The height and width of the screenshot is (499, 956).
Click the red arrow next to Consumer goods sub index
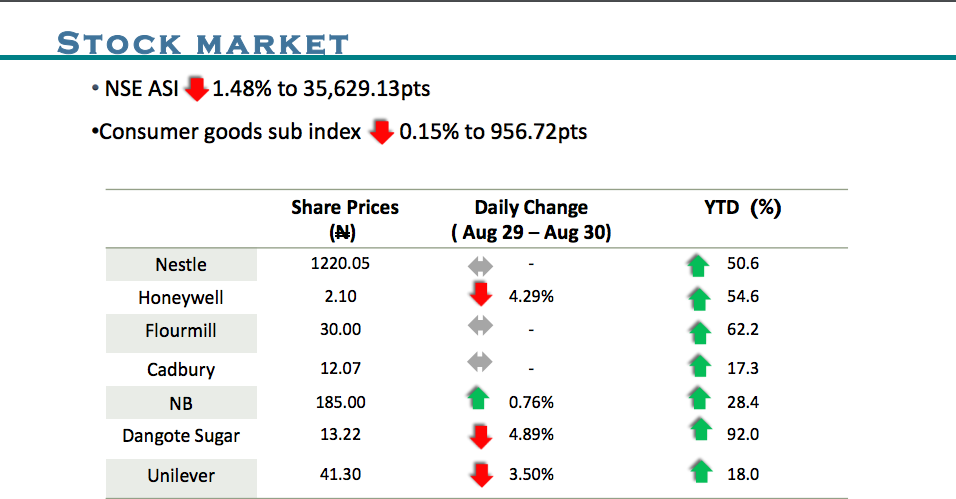click(x=381, y=132)
